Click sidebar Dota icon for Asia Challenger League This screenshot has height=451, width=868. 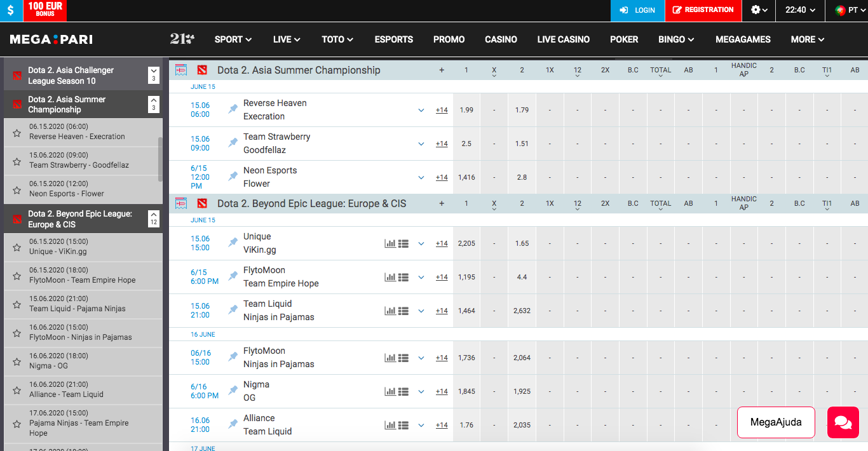coord(17,75)
